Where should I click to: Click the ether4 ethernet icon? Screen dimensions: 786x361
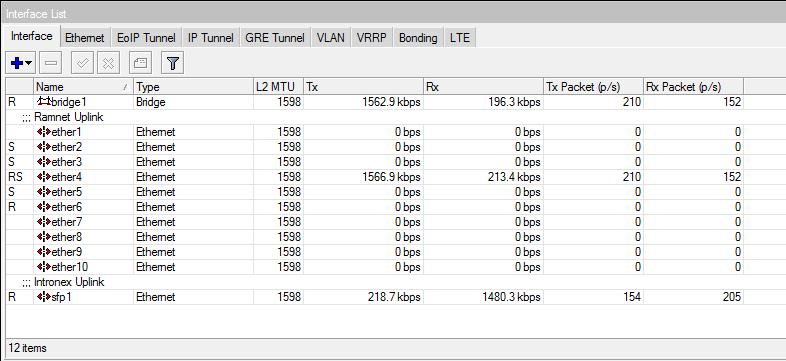click(x=44, y=177)
